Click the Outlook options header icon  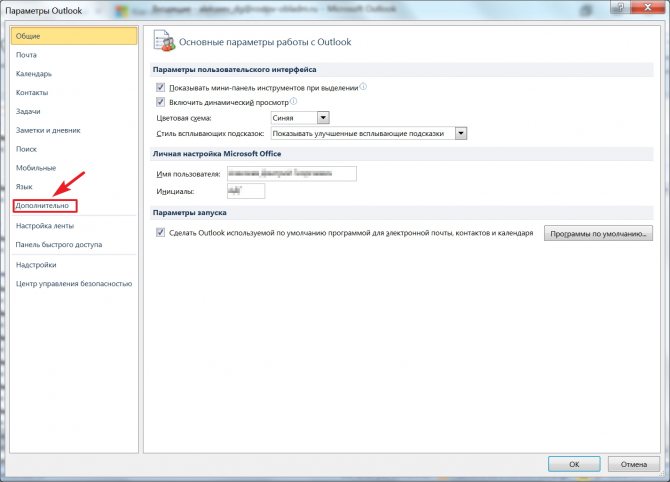coord(164,41)
